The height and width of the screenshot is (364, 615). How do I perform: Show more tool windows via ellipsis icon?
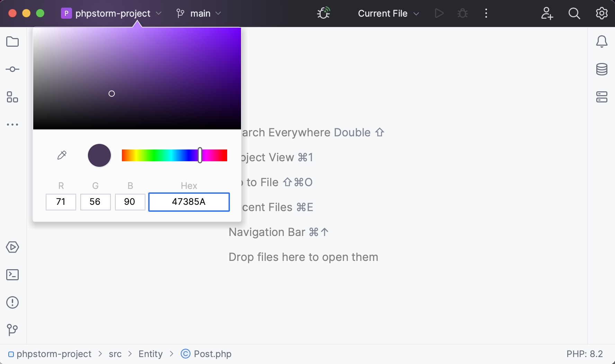tap(12, 125)
